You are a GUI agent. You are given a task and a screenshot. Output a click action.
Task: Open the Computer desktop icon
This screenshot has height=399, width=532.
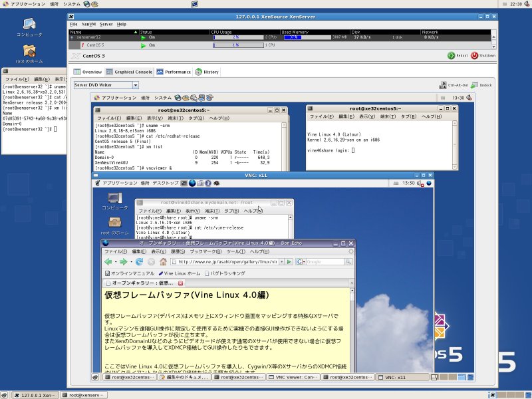point(29,27)
